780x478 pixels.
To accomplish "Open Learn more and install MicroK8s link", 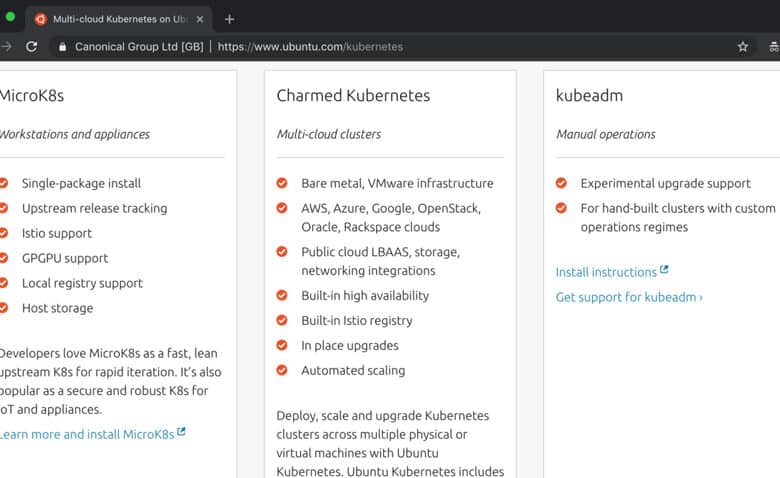I will pyautogui.click(x=87, y=434).
